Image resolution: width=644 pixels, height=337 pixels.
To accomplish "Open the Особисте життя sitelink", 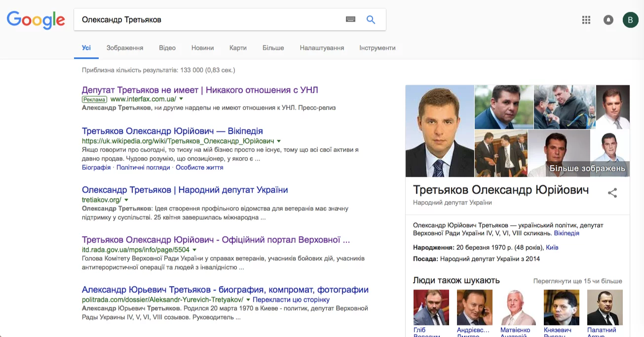I will tap(199, 168).
